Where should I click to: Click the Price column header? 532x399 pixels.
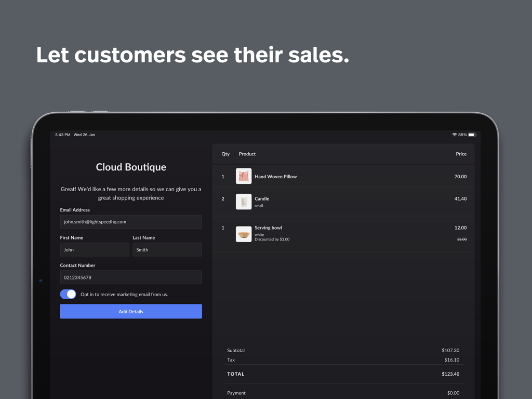461,154
